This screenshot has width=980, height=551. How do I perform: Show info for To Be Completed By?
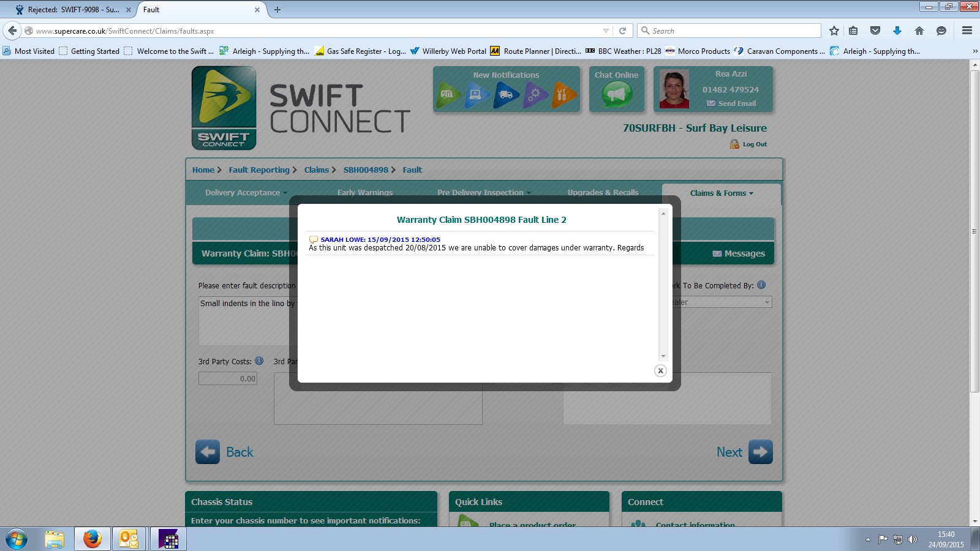click(761, 285)
